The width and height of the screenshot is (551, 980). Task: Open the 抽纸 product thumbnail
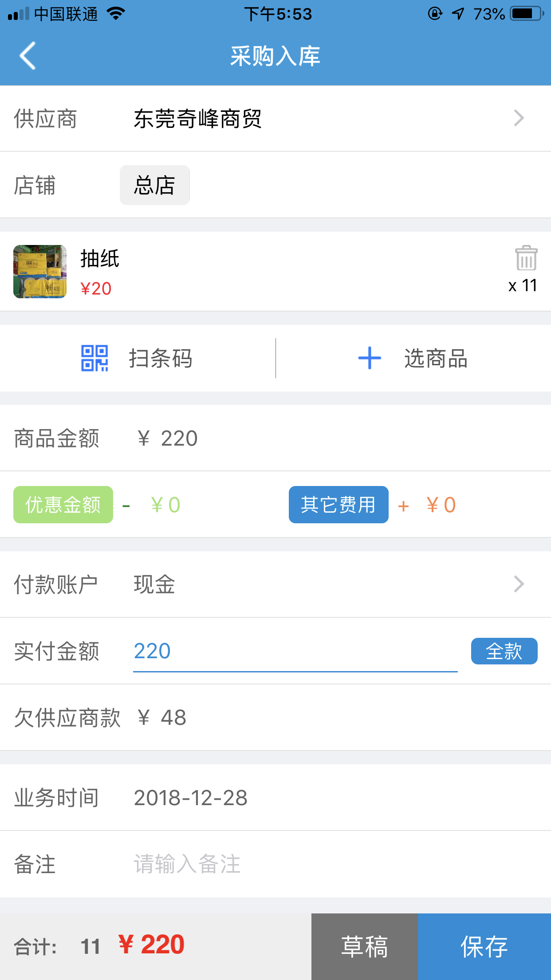40,272
